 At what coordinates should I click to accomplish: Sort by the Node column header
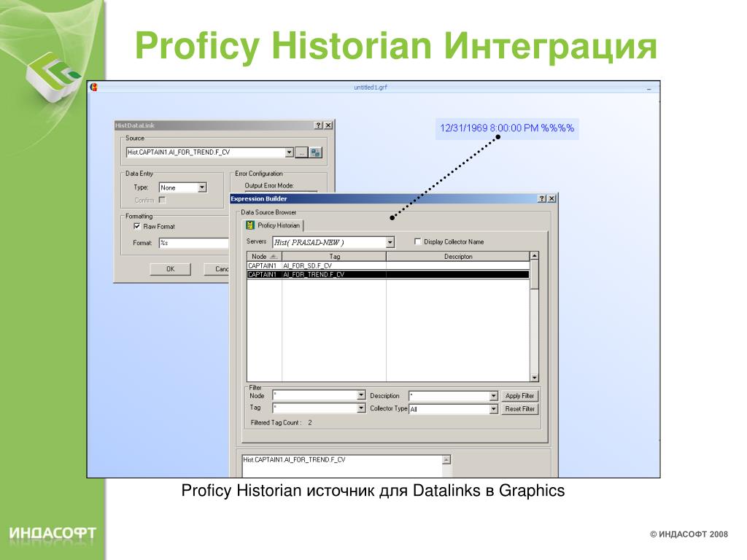click(x=264, y=256)
